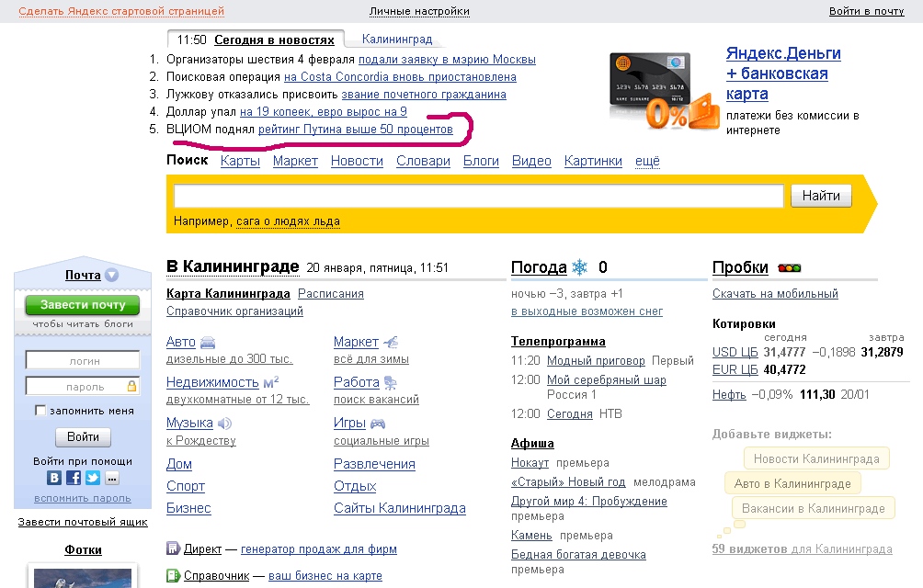Click into the main search field
This screenshot has height=588, width=923.
(479, 196)
